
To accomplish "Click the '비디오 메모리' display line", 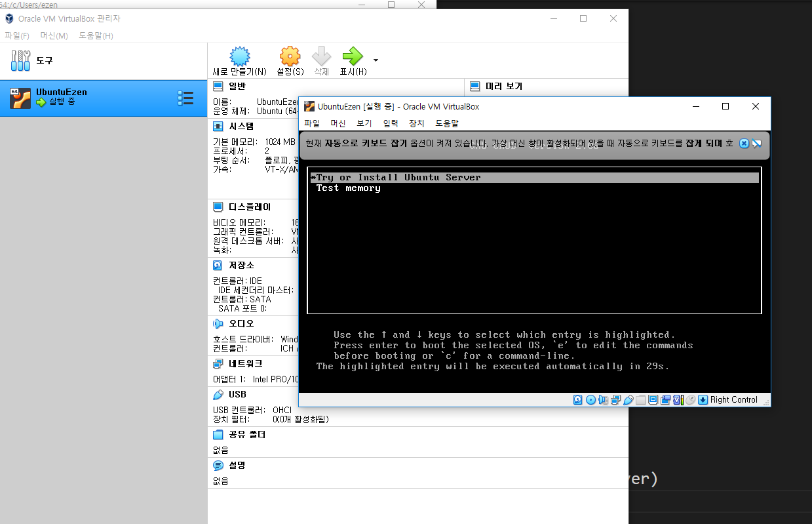I will click(x=256, y=222).
